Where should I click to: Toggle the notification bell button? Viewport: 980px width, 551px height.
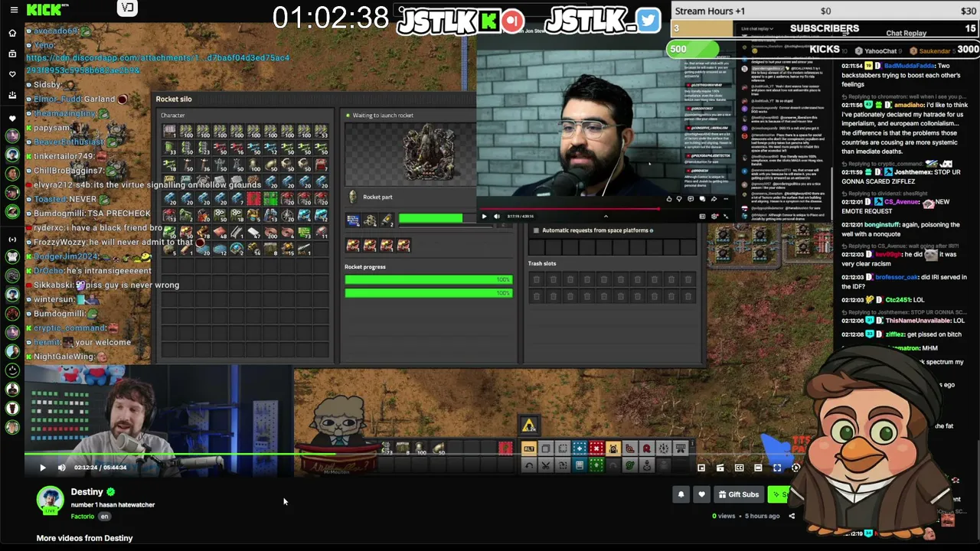coord(681,494)
